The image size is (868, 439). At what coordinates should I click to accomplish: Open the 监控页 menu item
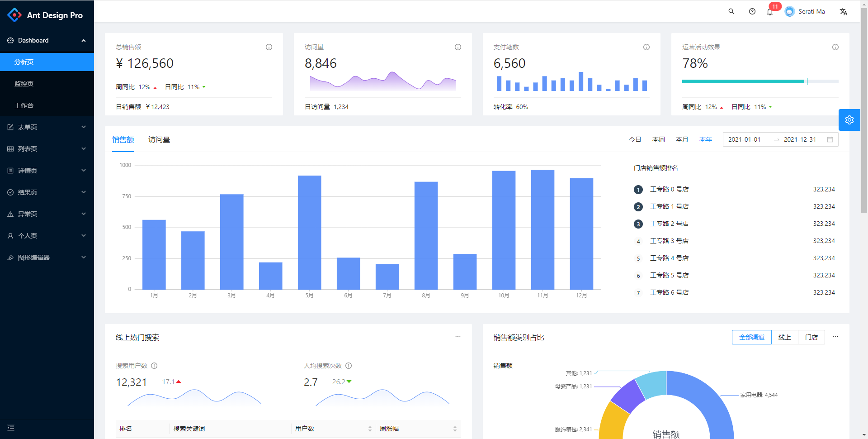click(47, 84)
